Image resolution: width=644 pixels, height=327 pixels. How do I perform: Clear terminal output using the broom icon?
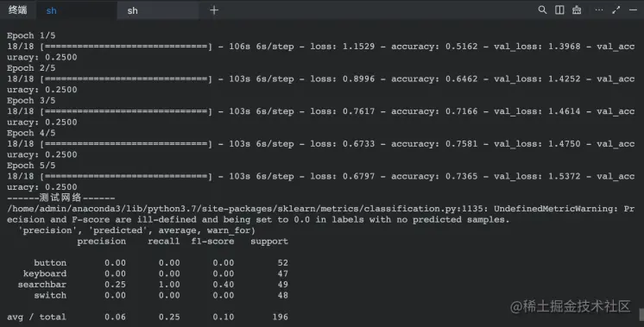point(577,9)
